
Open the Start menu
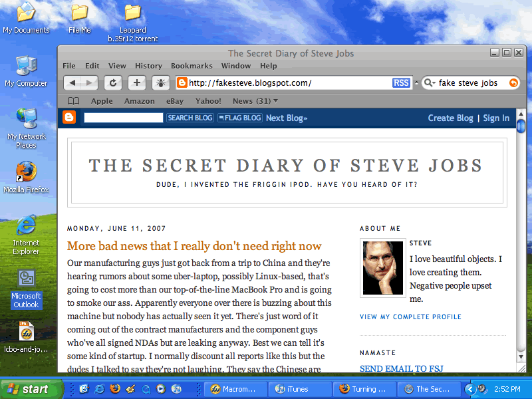coord(31,389)
